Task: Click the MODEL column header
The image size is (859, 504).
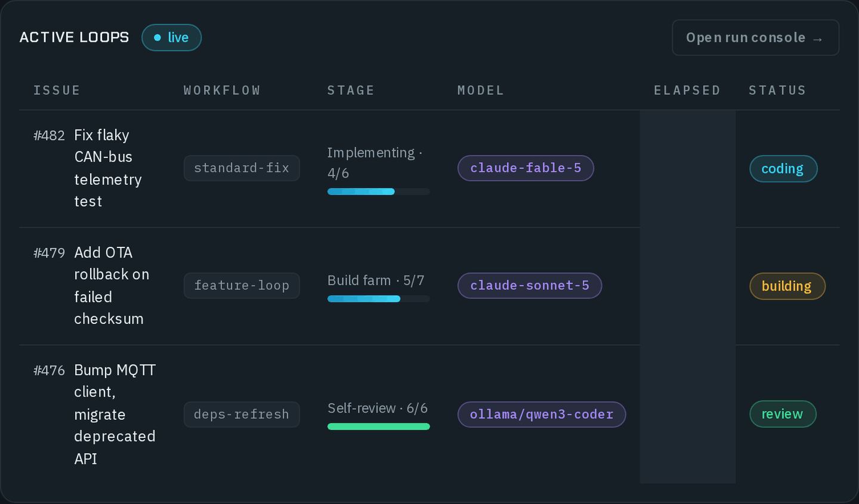Action: [481, 90]
